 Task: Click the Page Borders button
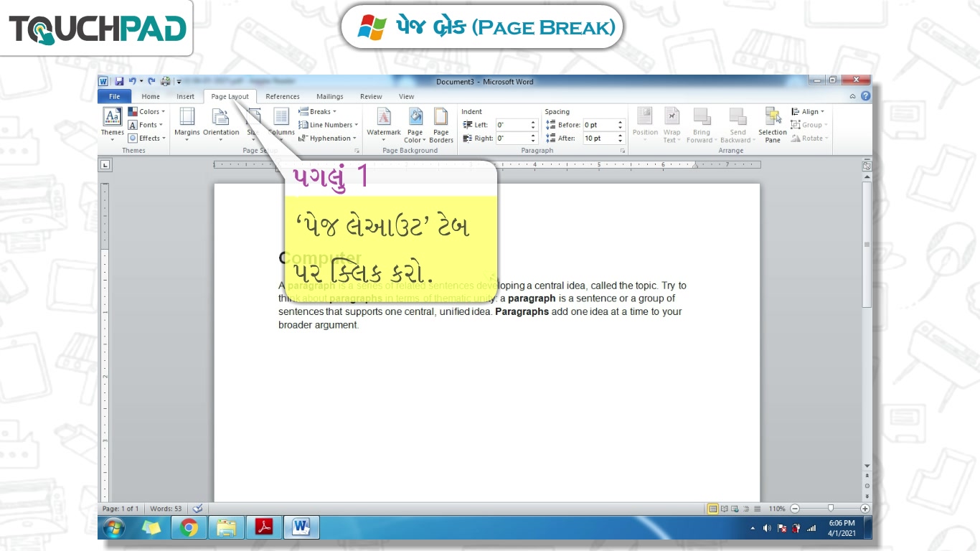(x=441, y=125)
